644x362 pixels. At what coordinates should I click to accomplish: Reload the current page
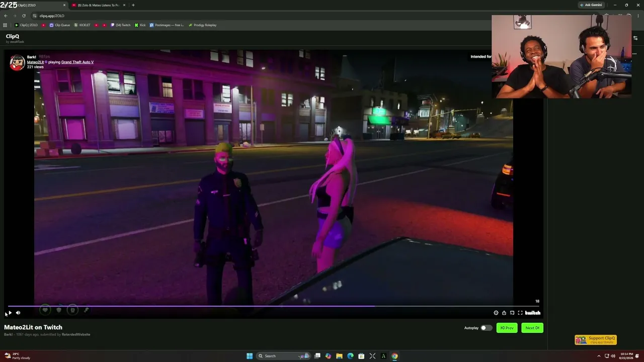point(24,16)
